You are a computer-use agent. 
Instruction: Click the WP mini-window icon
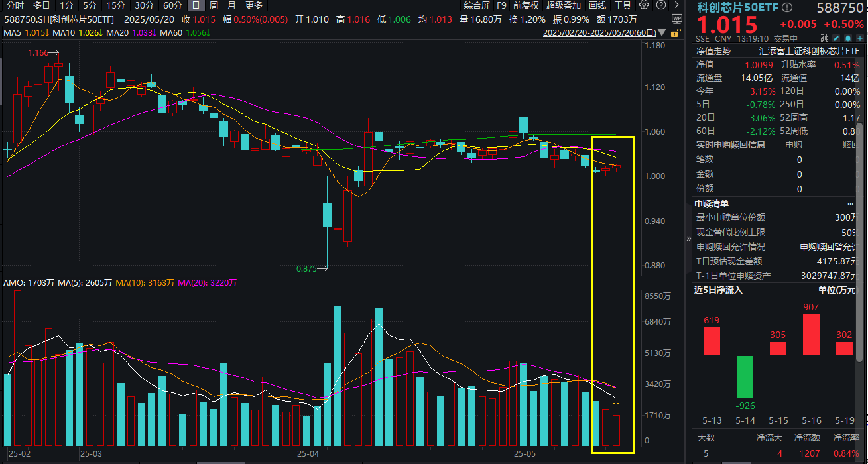676,19
